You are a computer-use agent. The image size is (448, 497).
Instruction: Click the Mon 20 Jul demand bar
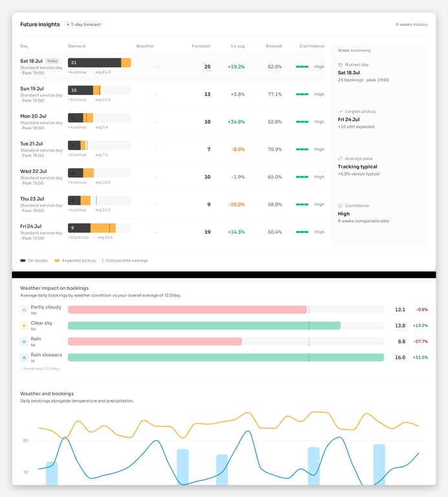[x=100, y=118]
